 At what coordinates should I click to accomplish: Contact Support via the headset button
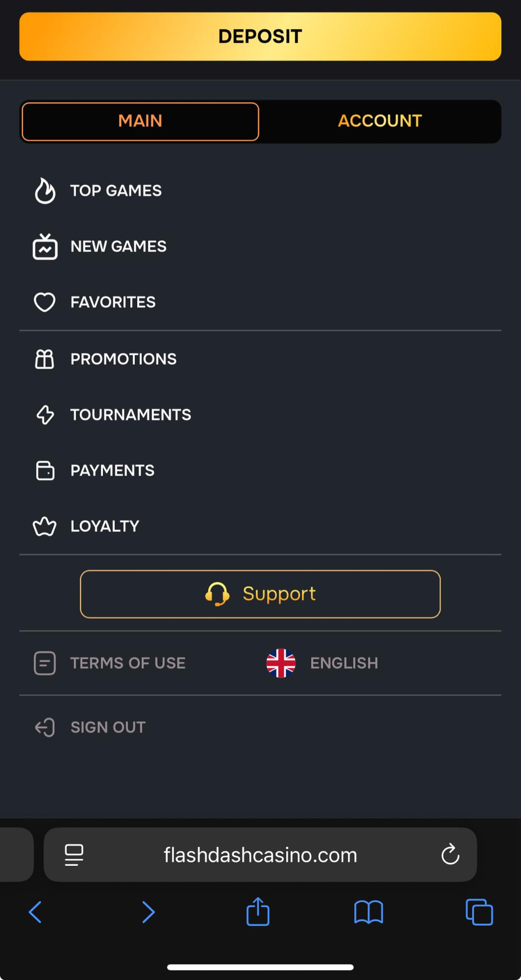[260, 594]
